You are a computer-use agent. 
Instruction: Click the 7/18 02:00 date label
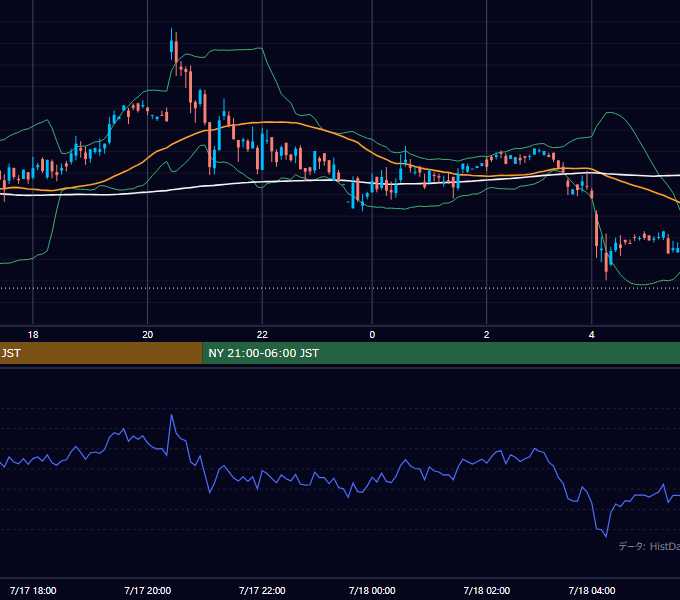[487, 590]
